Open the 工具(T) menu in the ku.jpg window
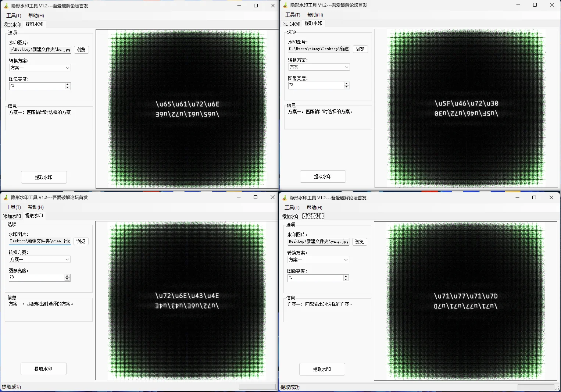 point(14,15)
